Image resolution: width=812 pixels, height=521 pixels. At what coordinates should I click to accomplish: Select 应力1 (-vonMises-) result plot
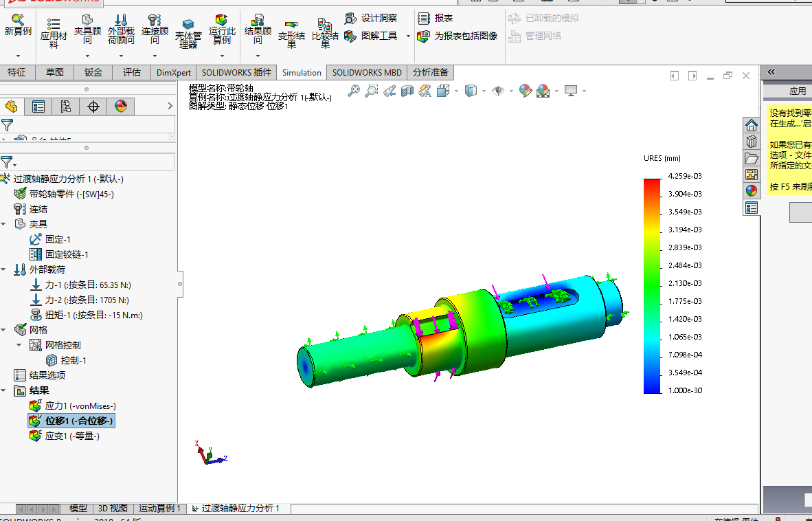pos(73,406)
